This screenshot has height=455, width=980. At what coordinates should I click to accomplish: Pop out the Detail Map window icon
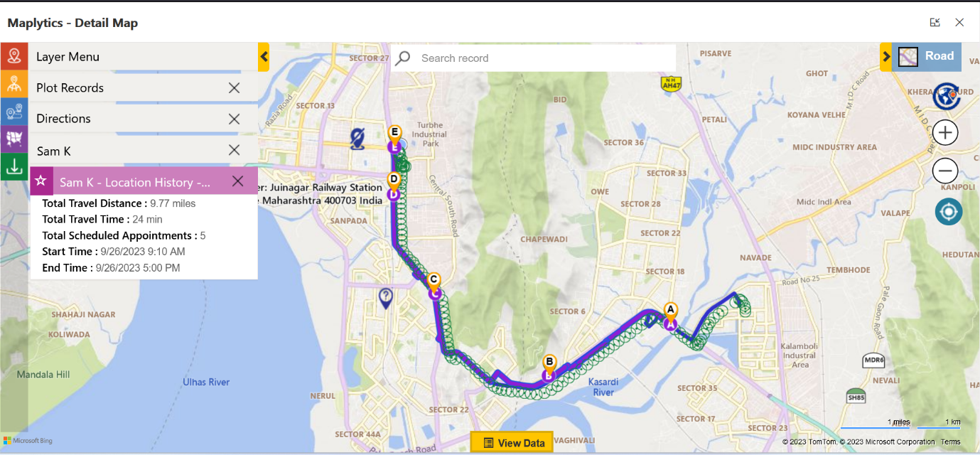pyautogui.click(x=935, y=23)
